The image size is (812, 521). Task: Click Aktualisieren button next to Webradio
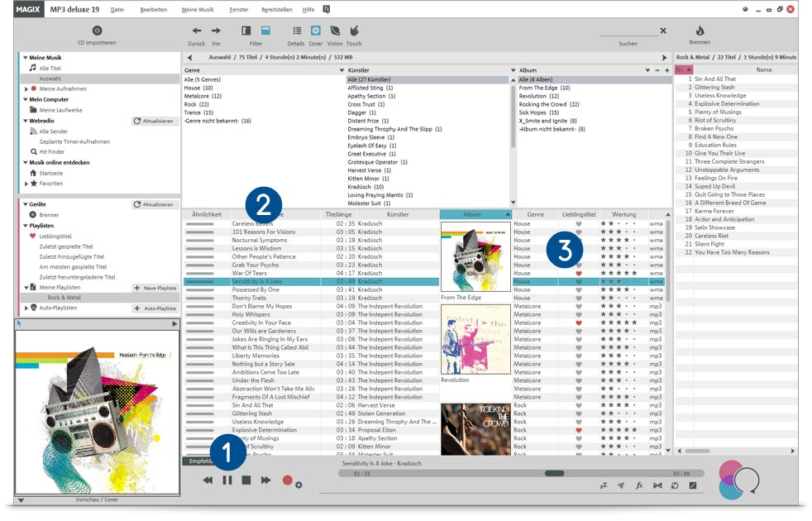[155, 121]
